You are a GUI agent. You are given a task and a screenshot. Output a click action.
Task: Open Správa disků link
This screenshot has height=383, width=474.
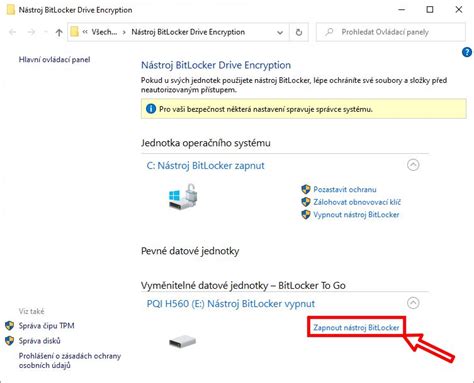(40, 341)
